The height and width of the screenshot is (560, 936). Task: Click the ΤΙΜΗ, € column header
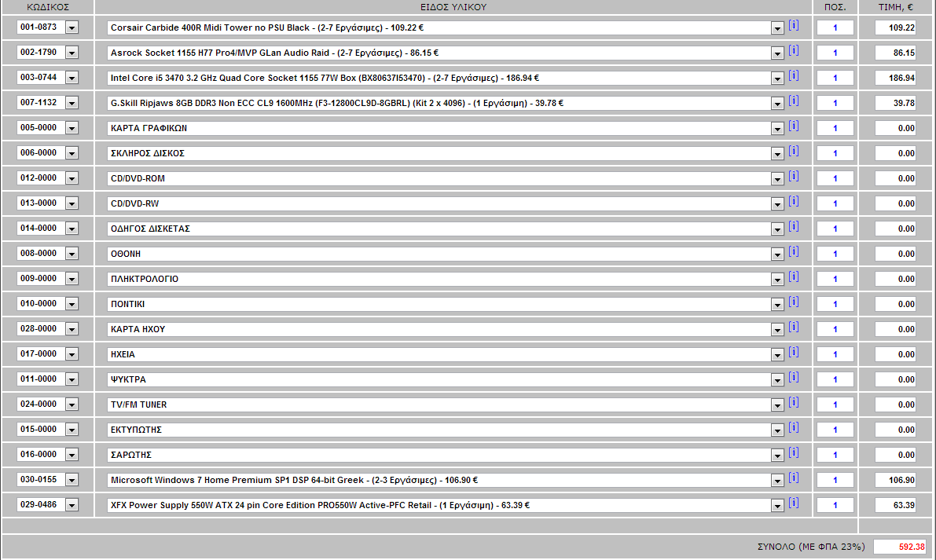coord(895,7)
